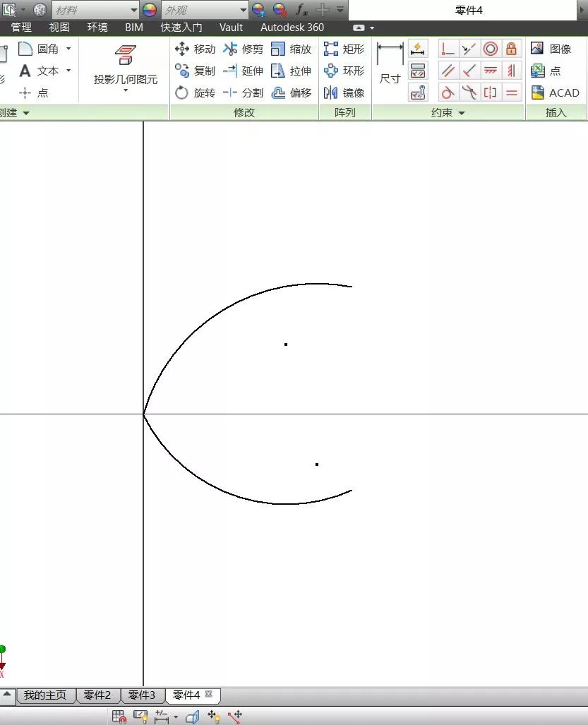This screenshot has width=588, height=725.
Task: Toggle relax mode in status bar
Action: click(x=235, y=717)
